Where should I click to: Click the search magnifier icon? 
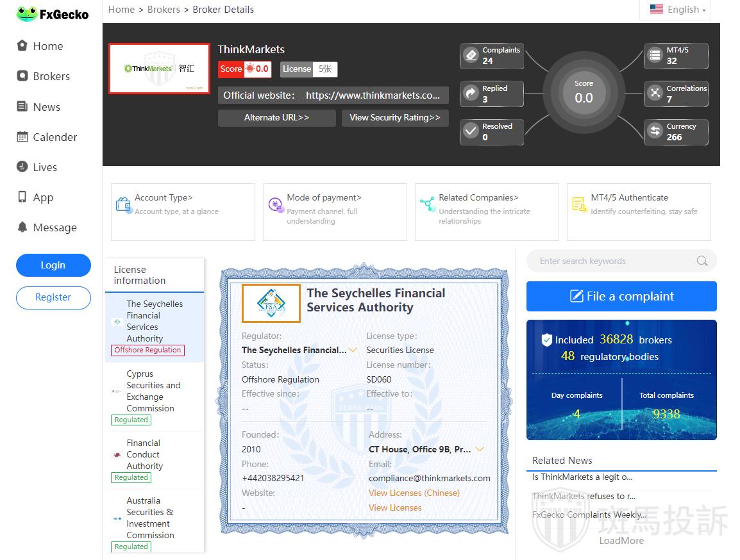702,261
